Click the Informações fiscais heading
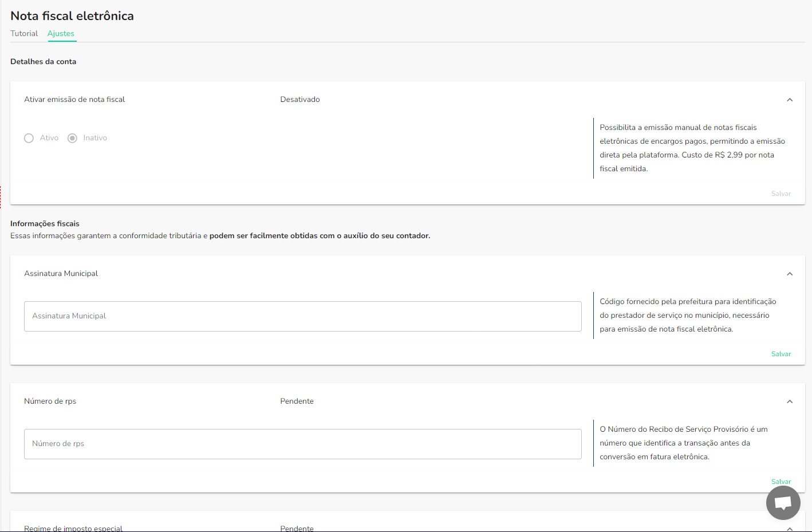Image resolution: width=812 pixels, height=532 pixels. pyautogui.click(x=45, y=223)
